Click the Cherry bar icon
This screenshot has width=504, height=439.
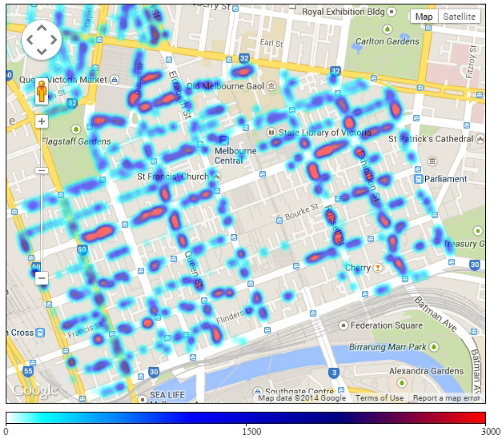coord(378,268)
